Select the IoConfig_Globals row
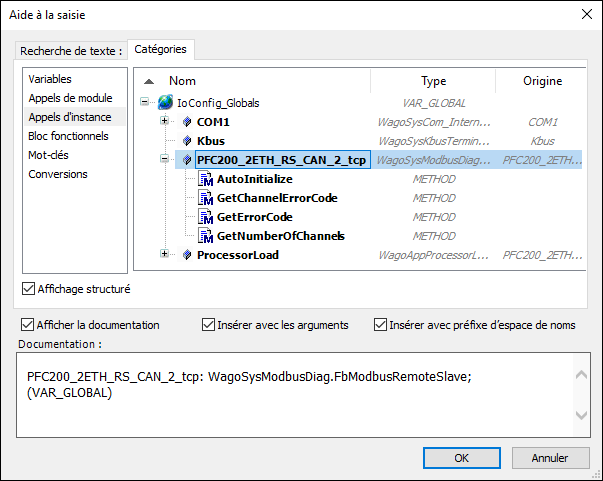This screenshot has height=481, width=603. 218,103
